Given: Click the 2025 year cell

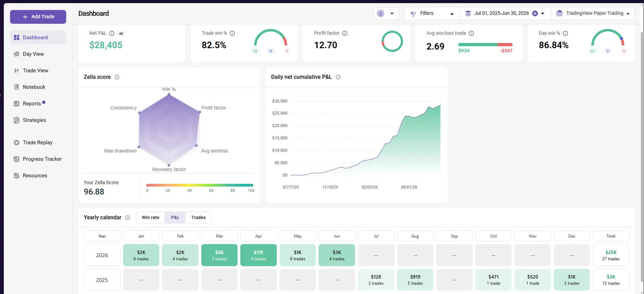Looking at the screenshot, I should click(102, 280).
